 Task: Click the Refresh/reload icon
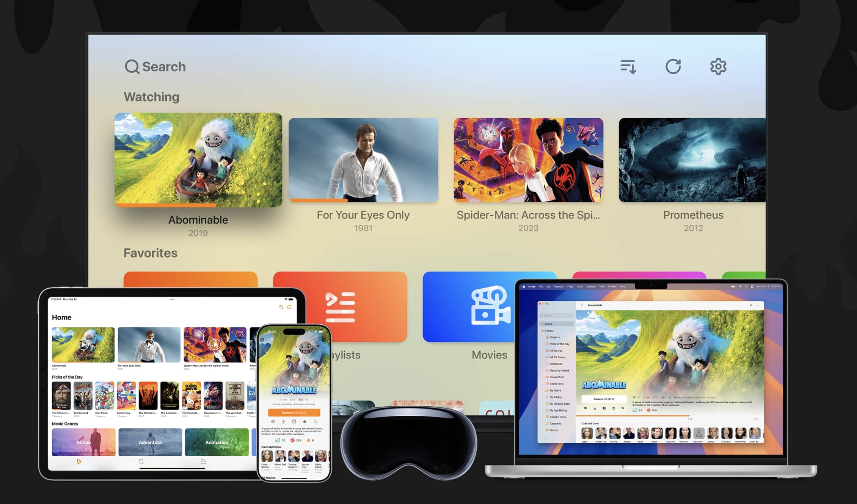673,67
